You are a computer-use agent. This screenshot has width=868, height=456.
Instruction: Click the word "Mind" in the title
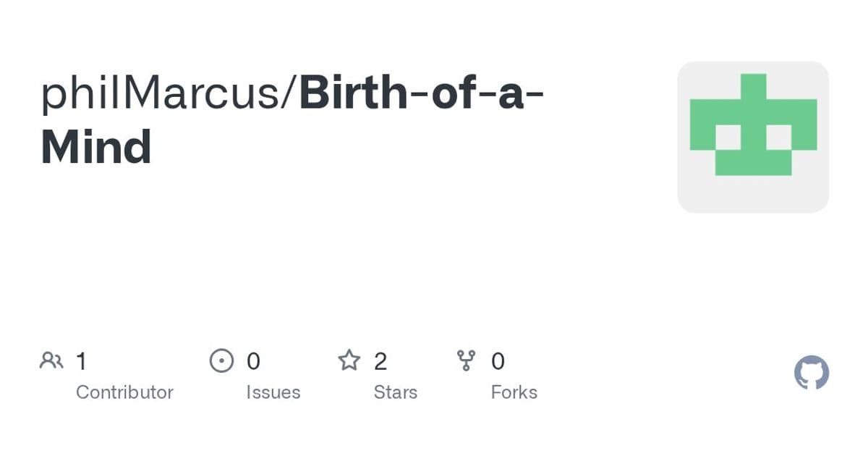click(x=96, y=147)
